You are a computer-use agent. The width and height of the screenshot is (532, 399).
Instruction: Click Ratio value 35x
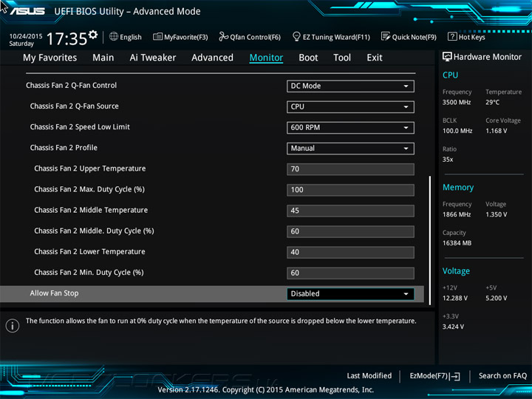tap(448, 160)
